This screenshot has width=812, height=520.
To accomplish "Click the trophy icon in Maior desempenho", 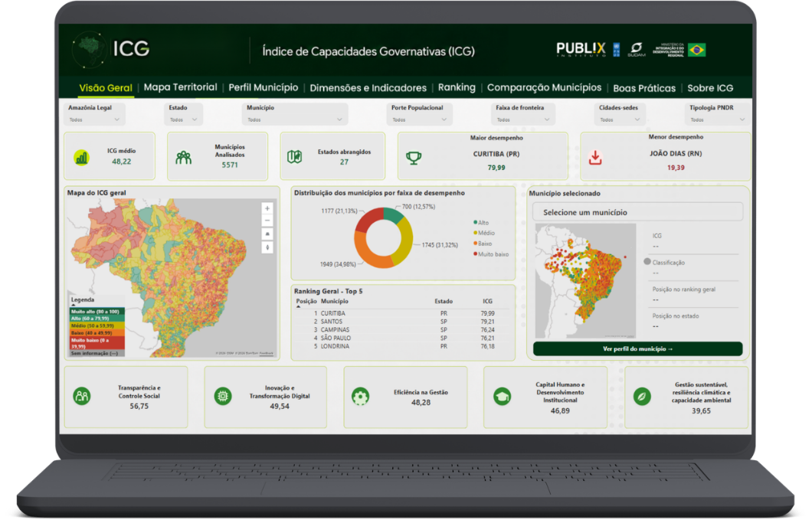I will (413, 158).
